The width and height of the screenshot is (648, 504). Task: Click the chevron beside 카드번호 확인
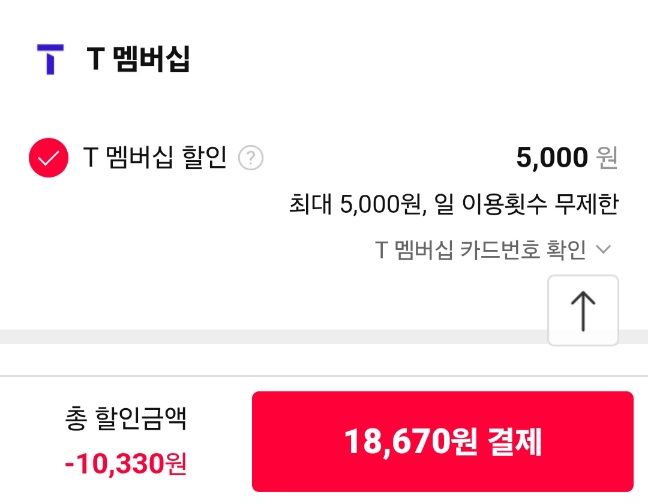click(603, 250)
